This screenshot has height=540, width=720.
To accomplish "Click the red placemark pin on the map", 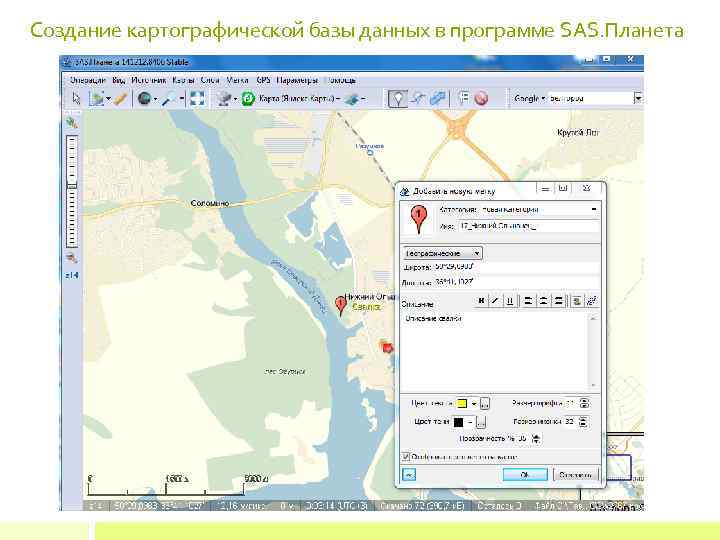I will (340, 305).
